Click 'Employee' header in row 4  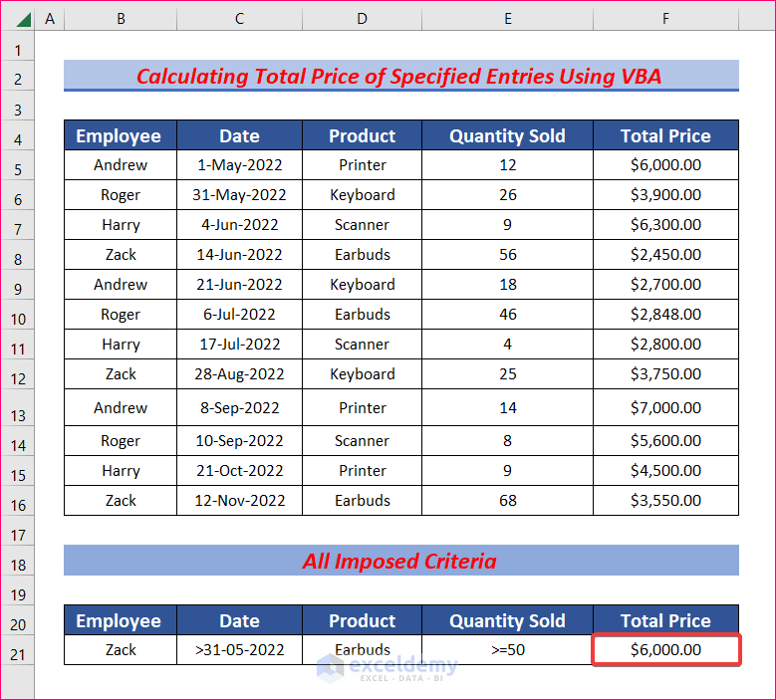tap(121, 135)
